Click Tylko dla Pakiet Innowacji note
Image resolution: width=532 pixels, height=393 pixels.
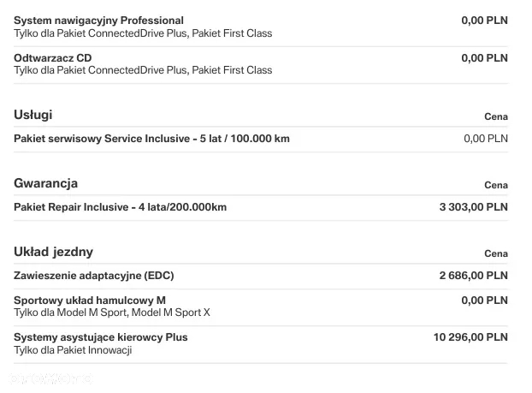coord(73,350)
